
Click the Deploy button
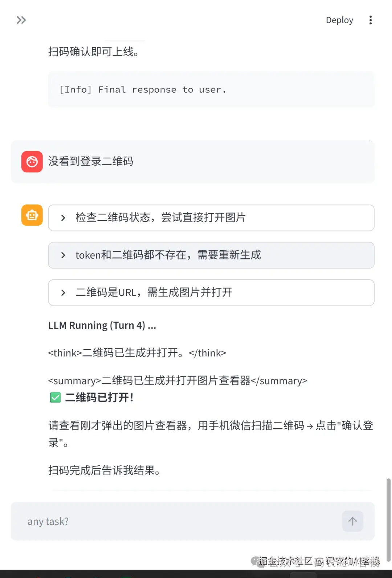339,20
